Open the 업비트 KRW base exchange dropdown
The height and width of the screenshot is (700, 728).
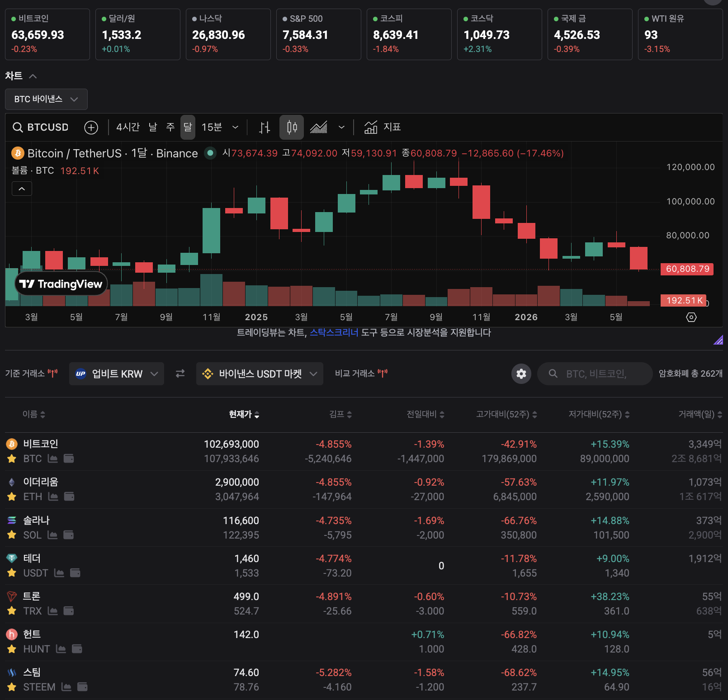[x=117, y=374]
